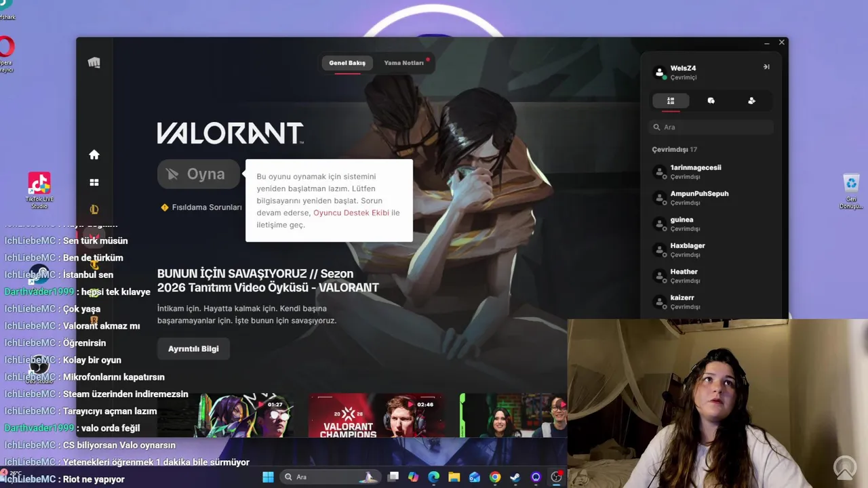The height and width of the screenshot is (488, 868).
Task: Select the League of Legends sidebar icon
Action: coord(94,209)
